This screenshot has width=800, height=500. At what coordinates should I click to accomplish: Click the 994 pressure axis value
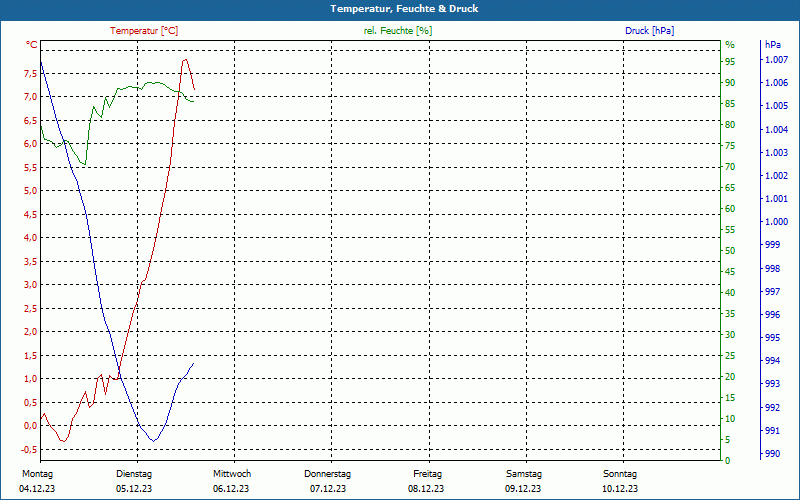pos(773,361)
